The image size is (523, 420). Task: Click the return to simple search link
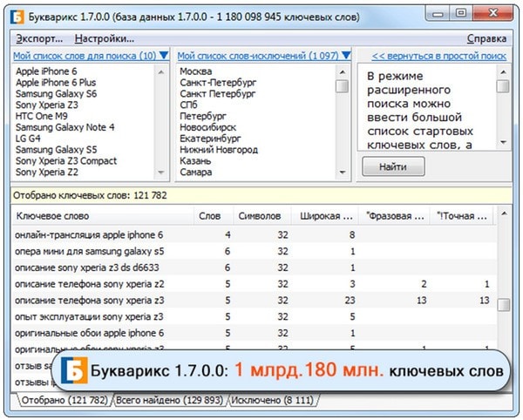tap(438, 56)
